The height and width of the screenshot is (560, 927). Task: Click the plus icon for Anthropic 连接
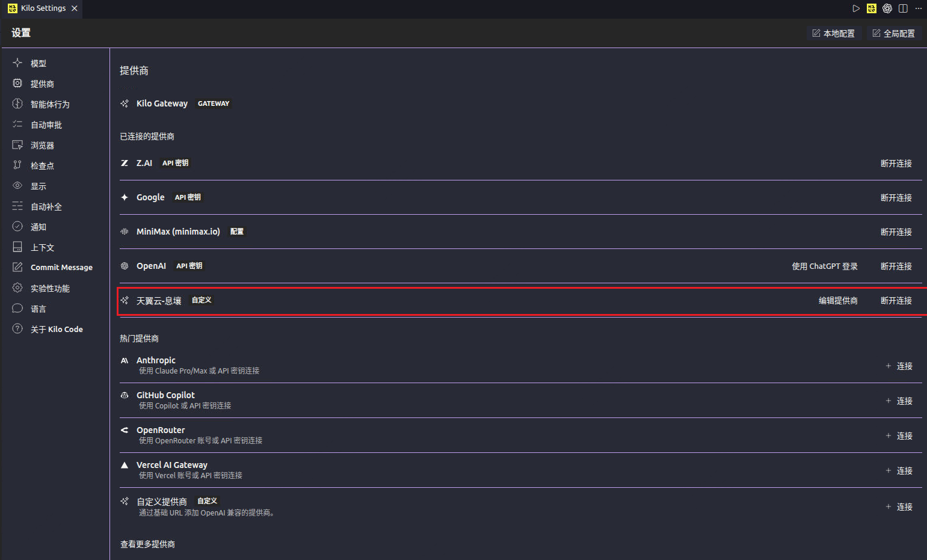pyautogui.click(x=888, y=366)
